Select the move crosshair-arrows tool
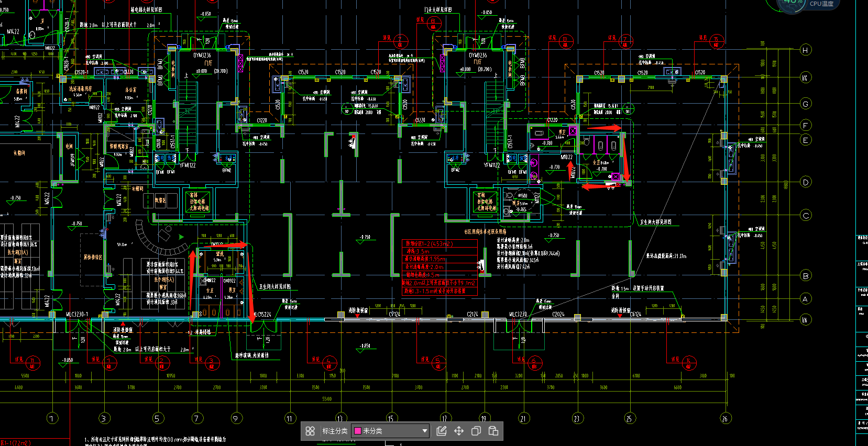The image size is (868, 446). coord(459,431)
